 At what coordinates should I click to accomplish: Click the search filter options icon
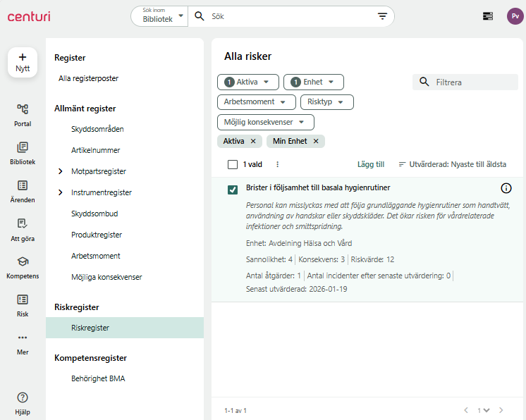(x=382, y=16)
